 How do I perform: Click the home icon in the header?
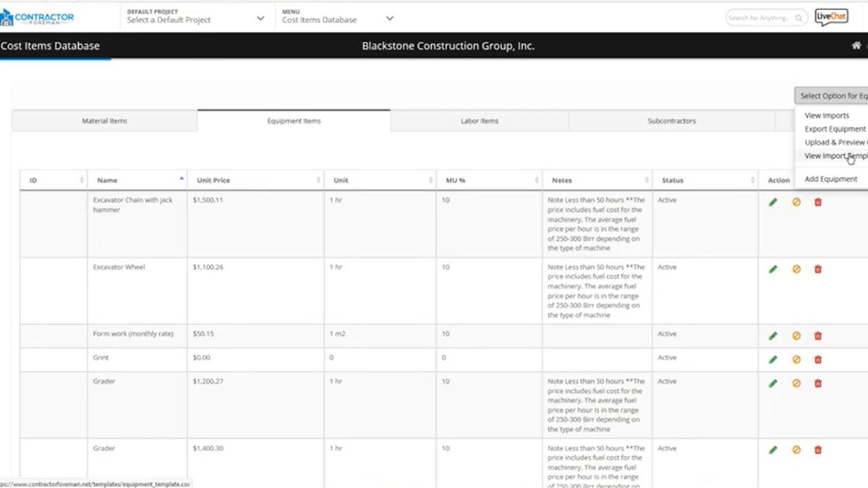point(856,45)
